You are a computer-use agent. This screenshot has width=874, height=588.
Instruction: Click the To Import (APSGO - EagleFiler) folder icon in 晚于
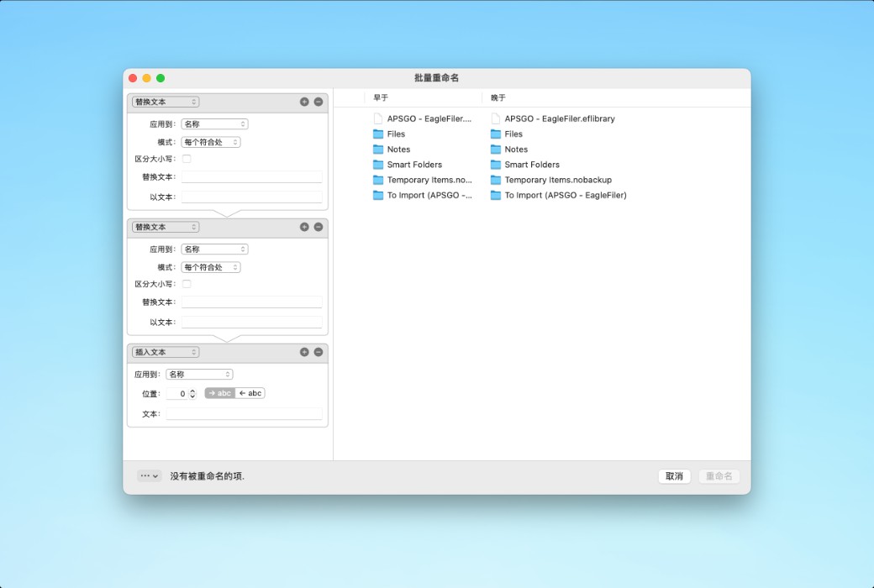pyautogui.click(x=496, y=195)
